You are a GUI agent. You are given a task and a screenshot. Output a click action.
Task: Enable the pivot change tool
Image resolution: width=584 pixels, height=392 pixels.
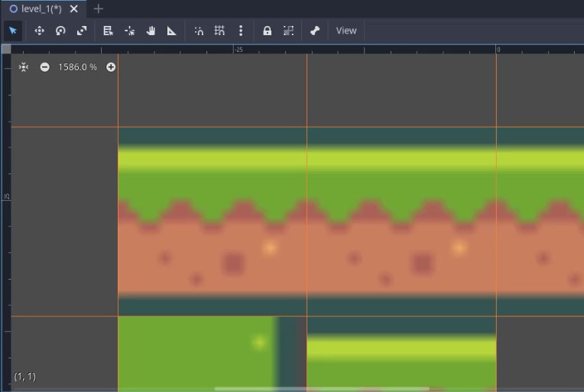129,31
